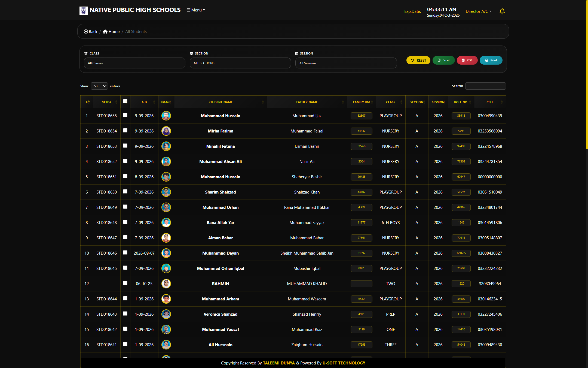Open the All Classes dropdown

point(134,63)
